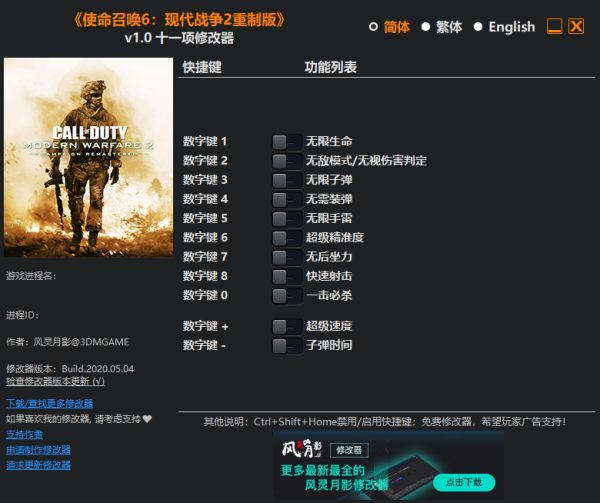This screenshot has width=600, height=503.
Task: Click the 功能列表 column header
Action: 331,67
